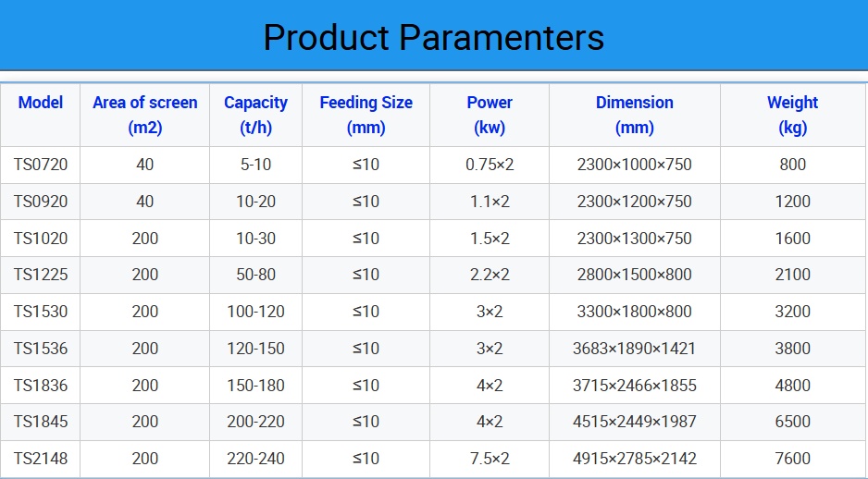This screenshot has width=868, height=479.
Task: Select the Model column header
Action: pyautogui.click(x=41, y=103)
